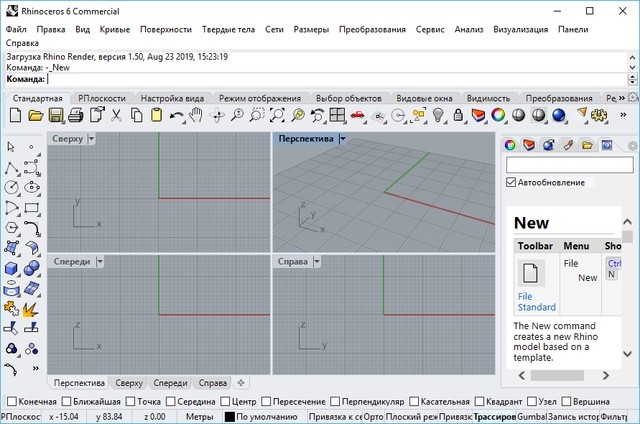Open the Спереди viewport title dropdown

click(x=98, y=261)
